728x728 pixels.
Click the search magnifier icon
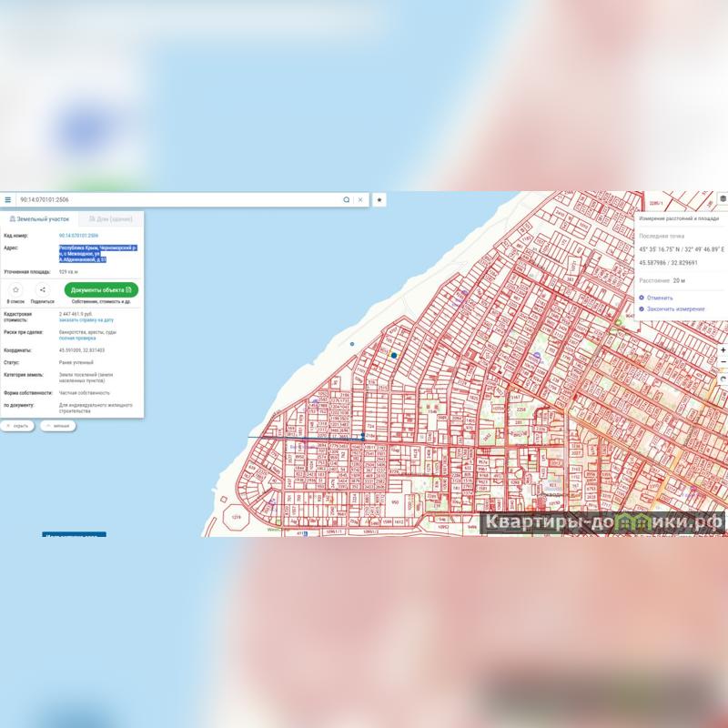tap(346, 199)
